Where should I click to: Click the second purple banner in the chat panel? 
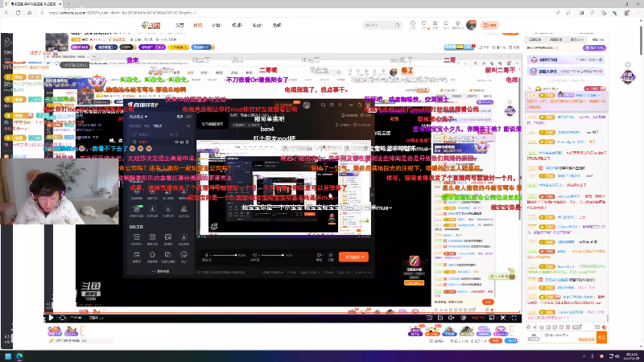566,72
